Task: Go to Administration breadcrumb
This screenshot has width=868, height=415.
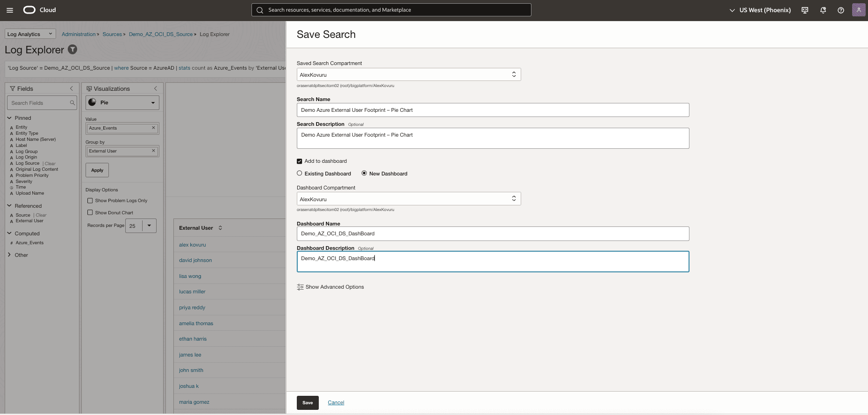Action: pyautogui.click(x=79, y=34)
